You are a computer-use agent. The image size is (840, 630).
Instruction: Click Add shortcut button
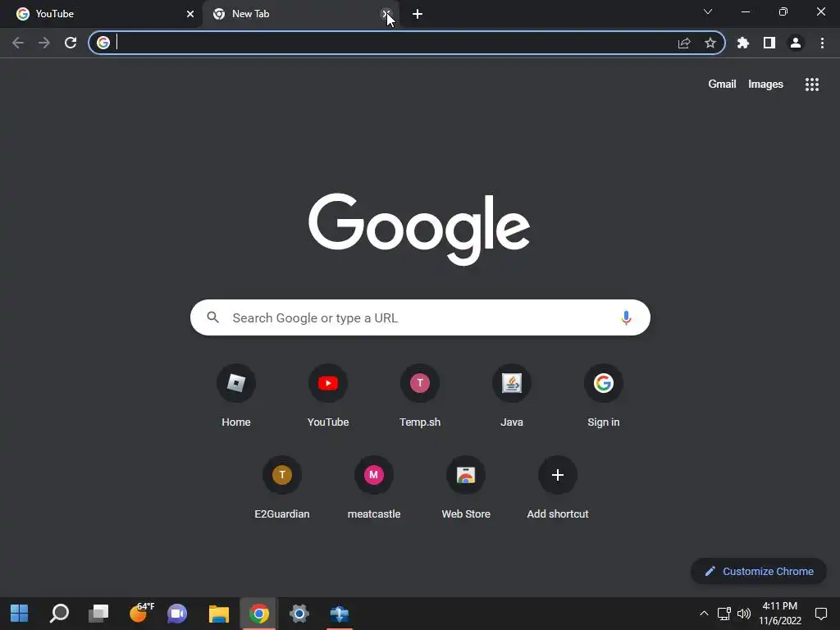click(558, 487)
